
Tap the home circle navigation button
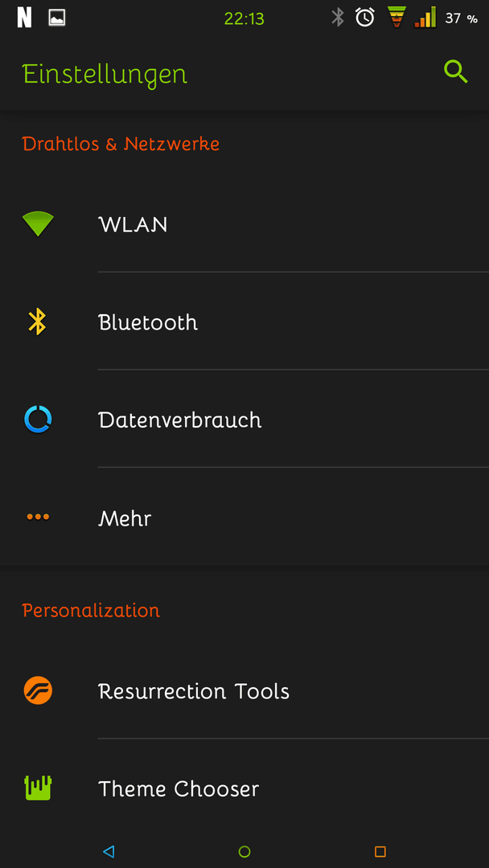[x=244, y=851]
